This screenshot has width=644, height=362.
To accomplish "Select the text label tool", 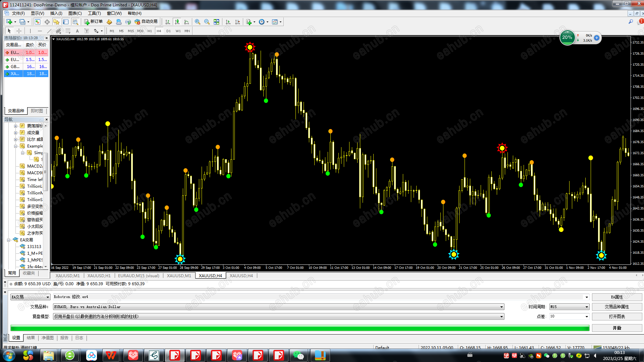I will 87,31.
